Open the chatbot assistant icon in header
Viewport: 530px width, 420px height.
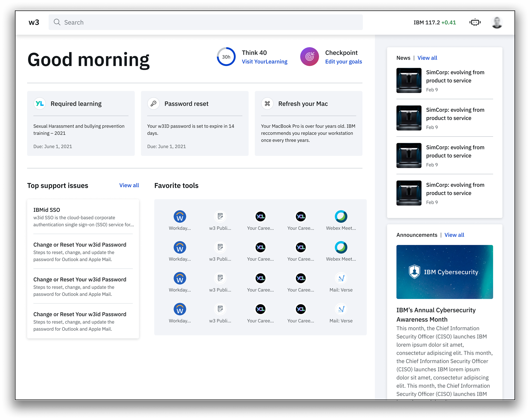pos(475,22)
